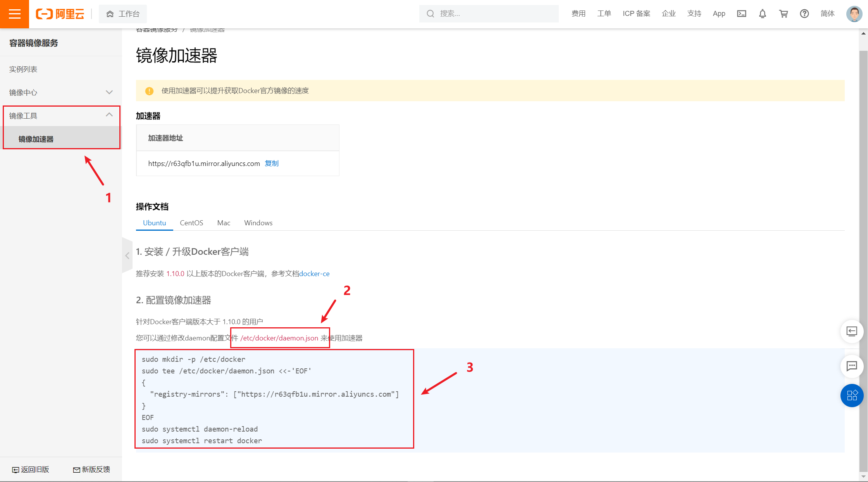Click the Alibaba Cloud logo

point(60,14)
